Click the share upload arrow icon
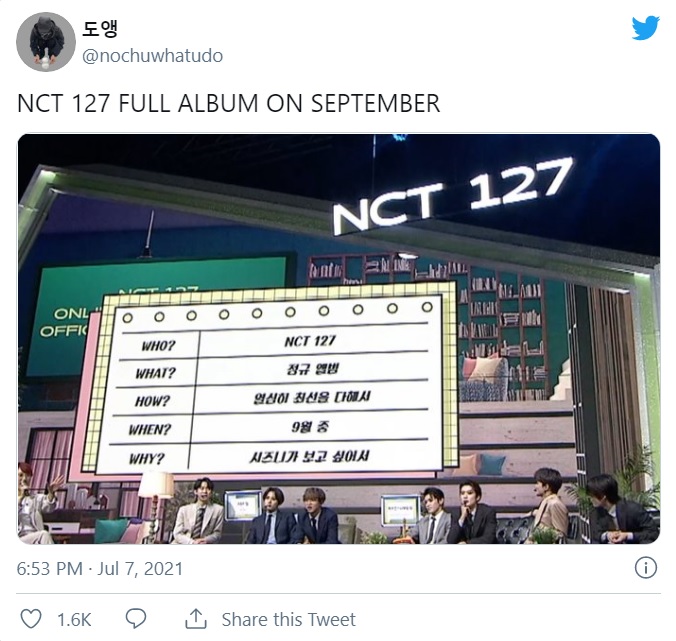This screenshot has width=676, height=641. pos(196,619)
